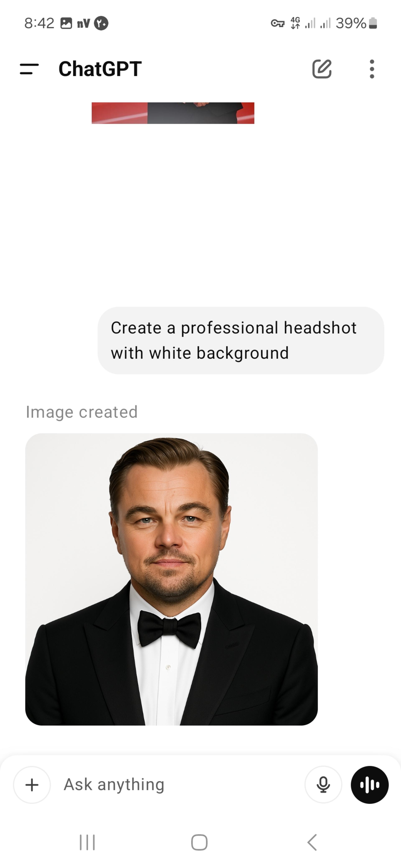Image resolution: width=401 pixels, height=868 pixels.
Task: Tap the VPN key status icon
Action: [x=278, y=23]
